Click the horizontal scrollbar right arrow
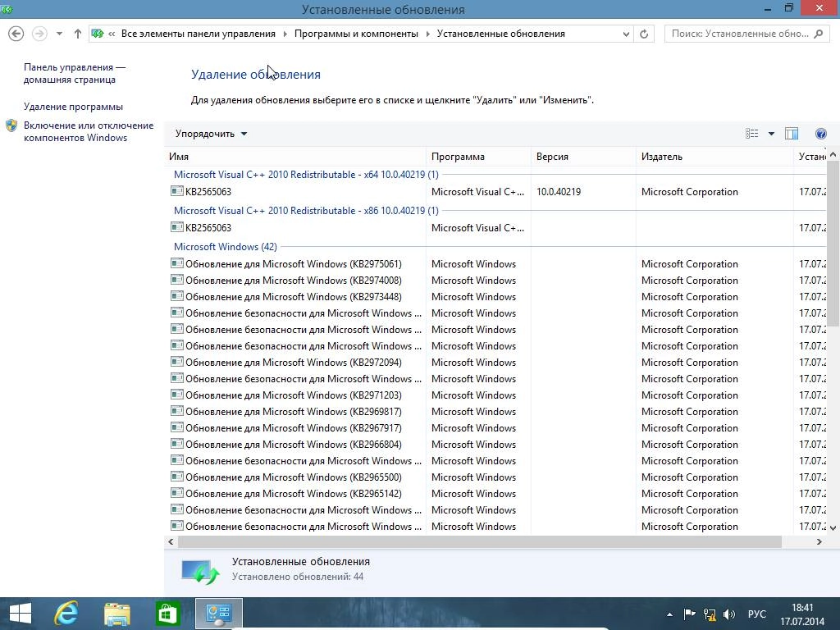The width and height of the screenshot is (840, 630). tap(819, 541)
